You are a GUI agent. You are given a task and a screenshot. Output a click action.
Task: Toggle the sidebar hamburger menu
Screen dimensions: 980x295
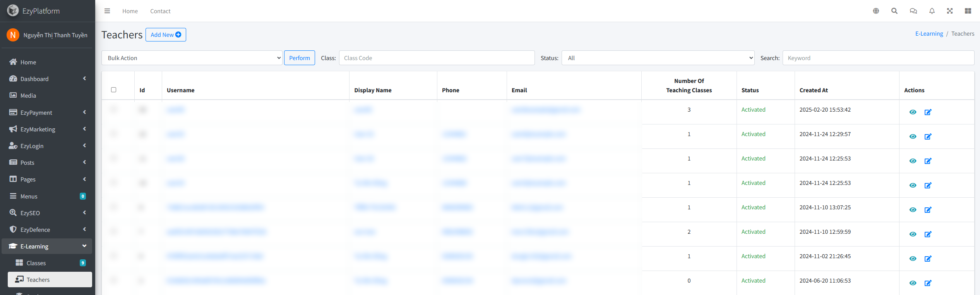pos(107,11)
